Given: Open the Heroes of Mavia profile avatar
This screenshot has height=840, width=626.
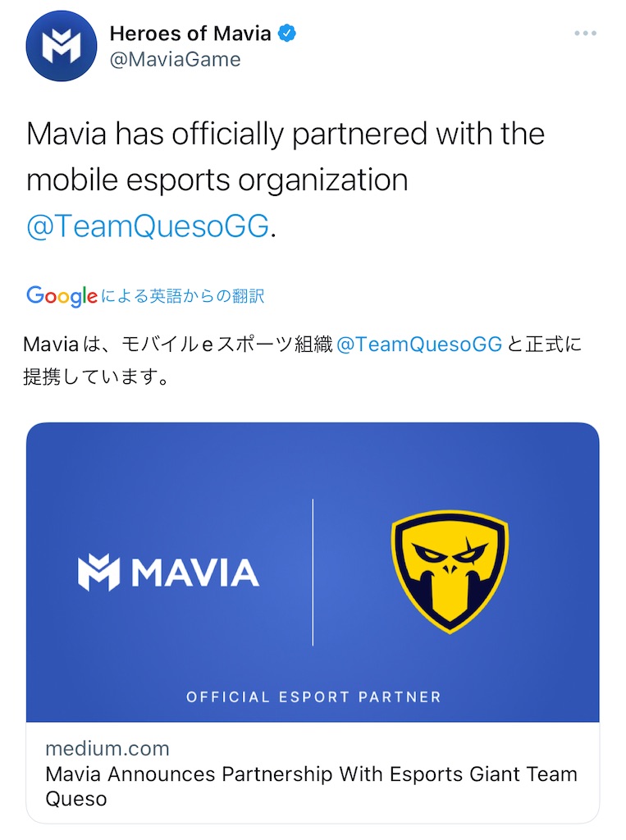Looking at the screenshot, I should (61, 46).
